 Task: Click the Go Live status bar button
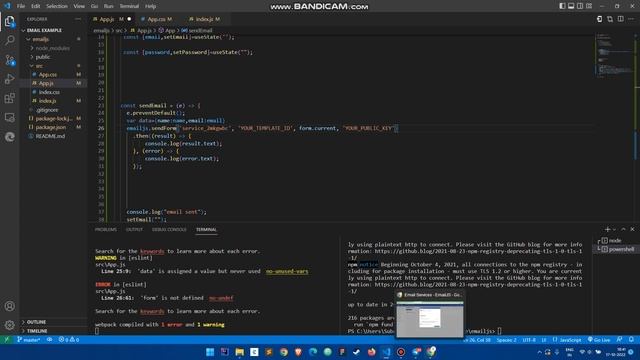(x=599, y=340)
